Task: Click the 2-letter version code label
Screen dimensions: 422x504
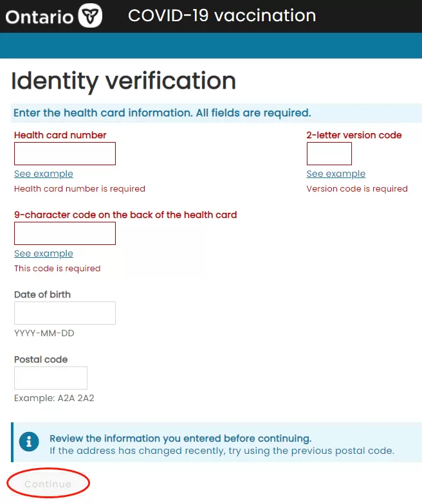Action: click(354, 135)
